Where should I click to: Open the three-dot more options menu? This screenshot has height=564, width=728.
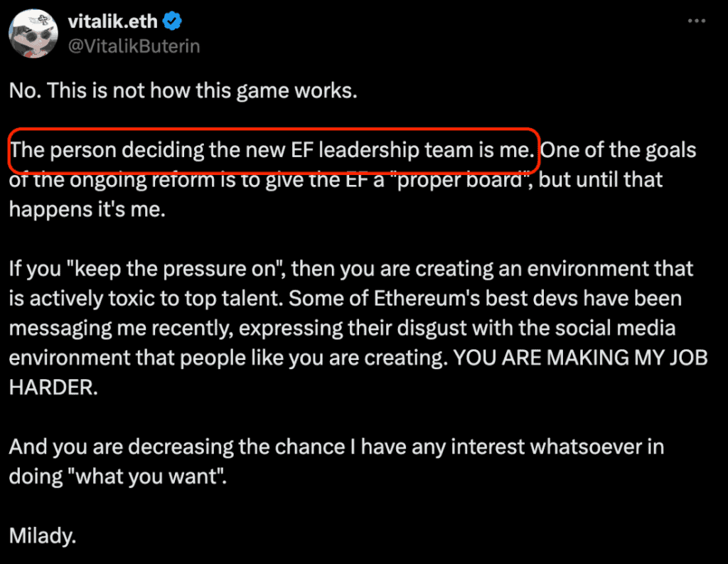click(x=695, y=21)
